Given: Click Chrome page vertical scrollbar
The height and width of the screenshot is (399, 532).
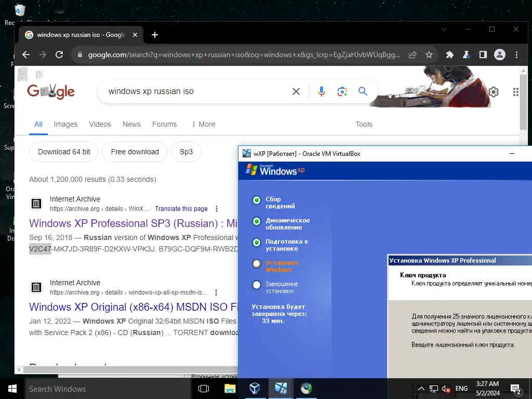Looking at the screenshot, I should (523, 102).
